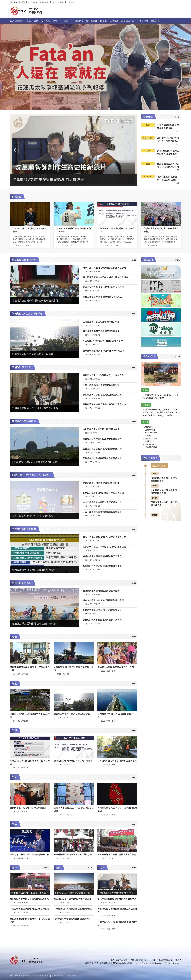191x980 pixels.
Task: Open the YouTube 頻道 link in the top bar
Action: 58,2
